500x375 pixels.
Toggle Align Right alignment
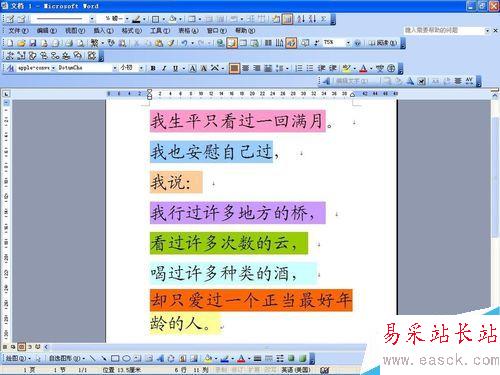(257, 68)
